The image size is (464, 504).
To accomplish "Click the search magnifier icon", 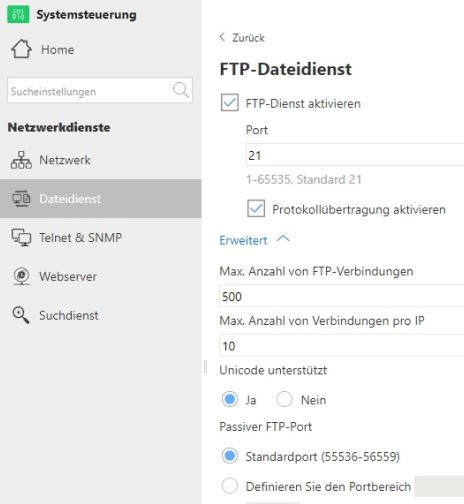I will pyautogui.click(x=181, y=90).
